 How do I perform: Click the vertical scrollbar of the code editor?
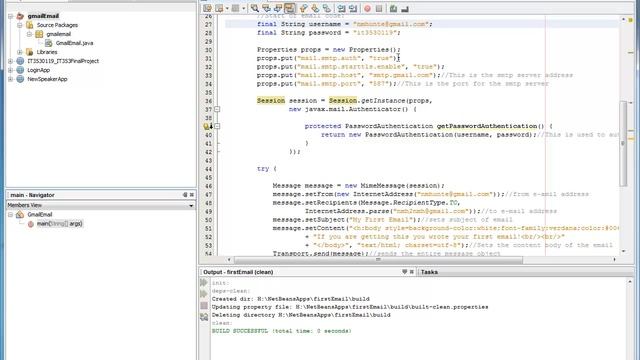click(x=623, y=143)
